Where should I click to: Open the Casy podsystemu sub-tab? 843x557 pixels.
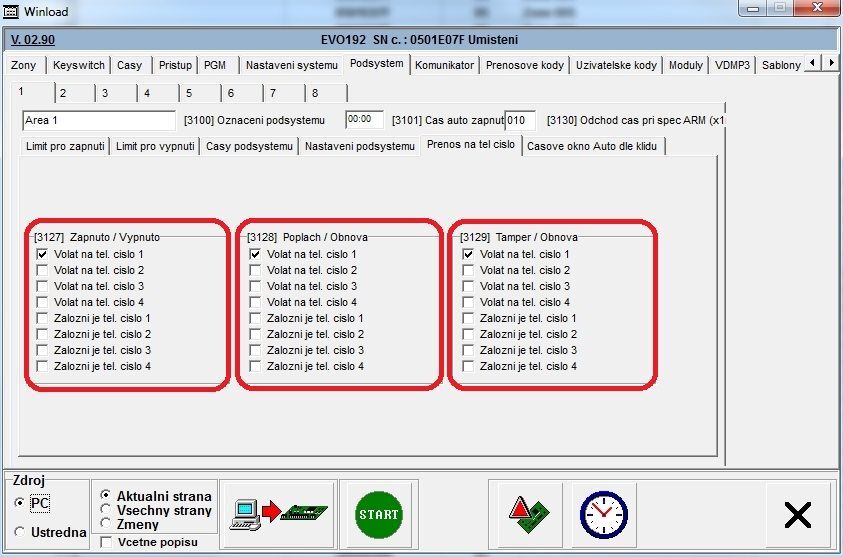249,146
